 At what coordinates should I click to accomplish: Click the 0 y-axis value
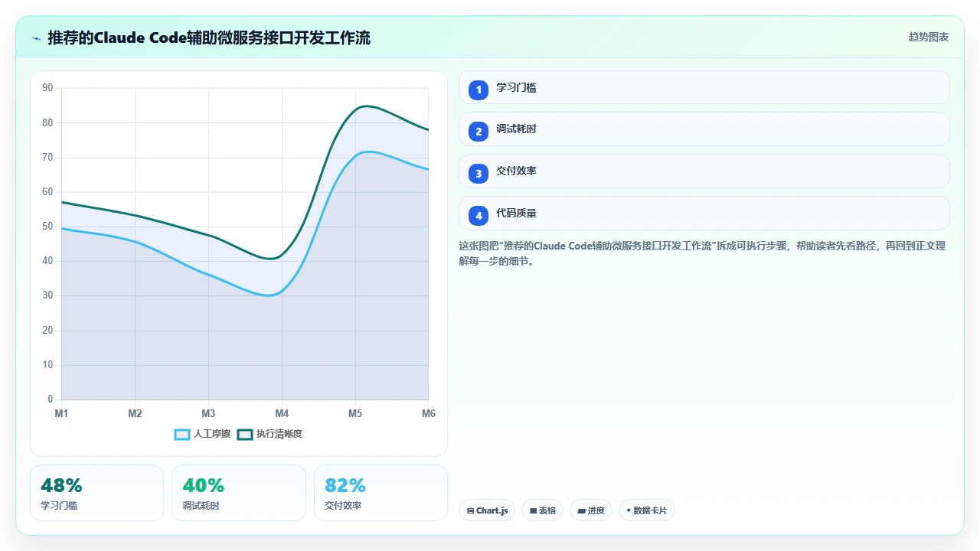51,399
